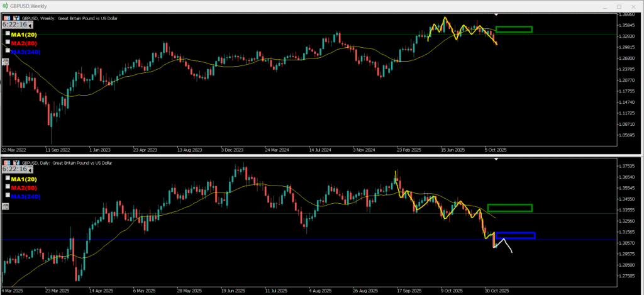Screen dimensions: 644x295
Task: Click the grid icon in the Weekly chart header
Action: click(x=7, y=18)
